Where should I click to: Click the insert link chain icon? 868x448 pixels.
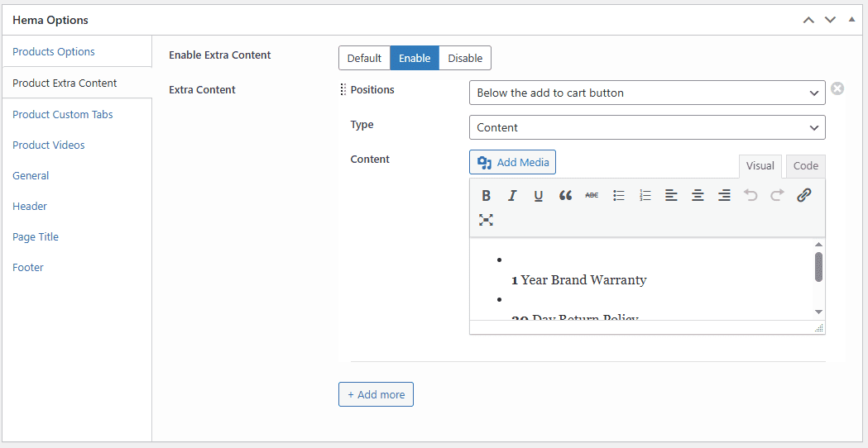pyautogui.click(x=803, y=196)
